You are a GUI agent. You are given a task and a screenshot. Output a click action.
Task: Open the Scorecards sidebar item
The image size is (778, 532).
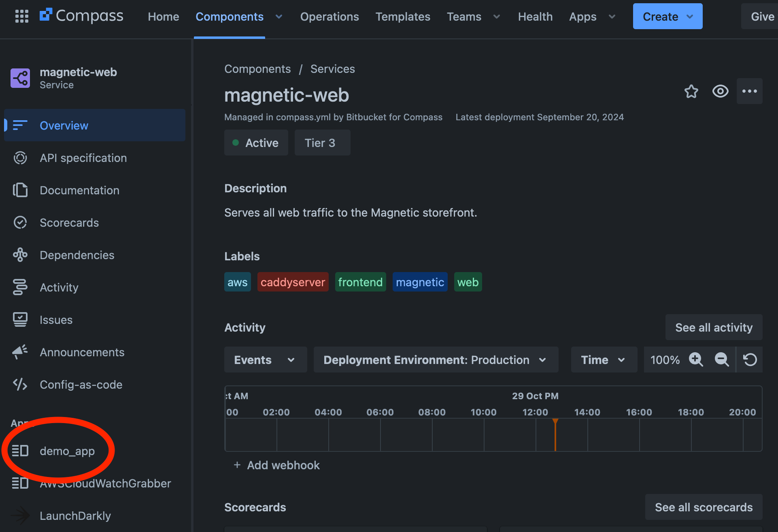[x=69, y=223]
